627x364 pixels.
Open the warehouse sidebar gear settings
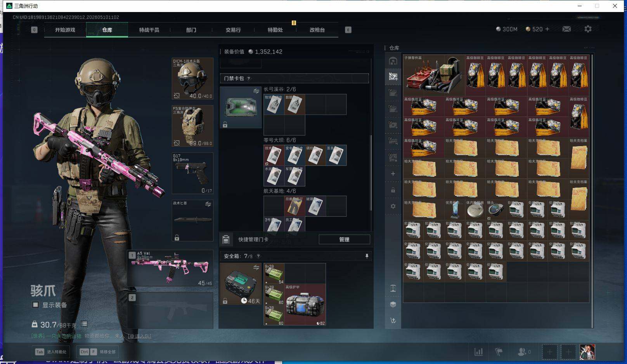pyautogui.click(x=393, y=206)
